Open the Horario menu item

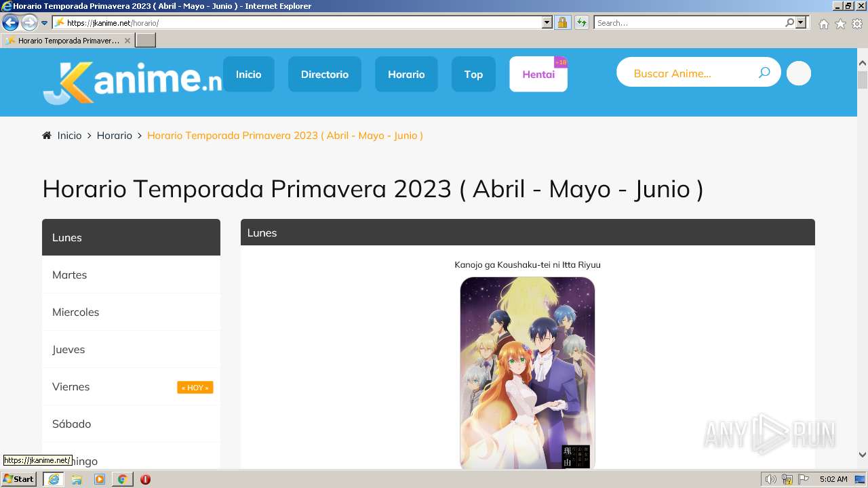pyautogui.click(x=406, y=75)
